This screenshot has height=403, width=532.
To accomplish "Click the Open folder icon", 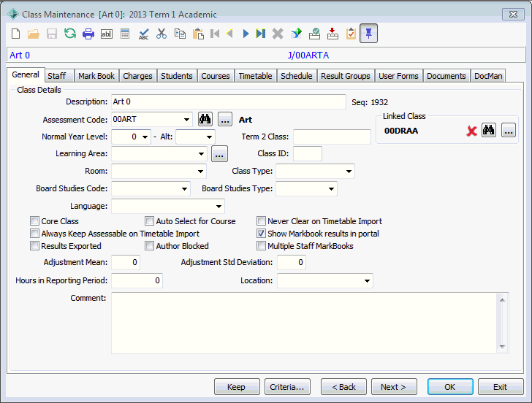I will (34, 34).
